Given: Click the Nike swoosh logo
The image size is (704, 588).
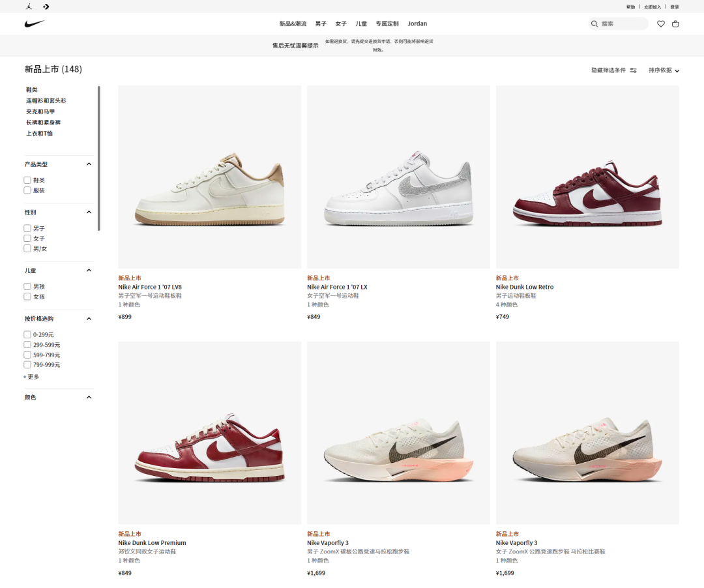Looking at the screenshot, I should point(35,24).
